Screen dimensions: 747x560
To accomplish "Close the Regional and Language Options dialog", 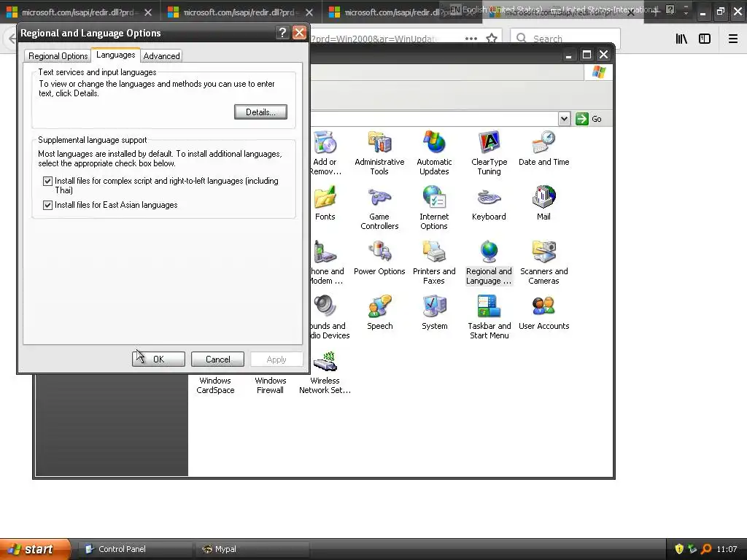I will coord(299,32).
